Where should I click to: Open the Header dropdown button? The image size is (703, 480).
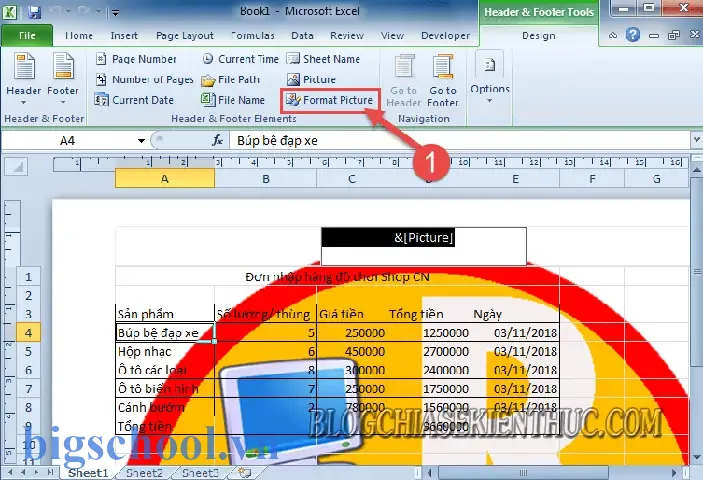point(23,78)
